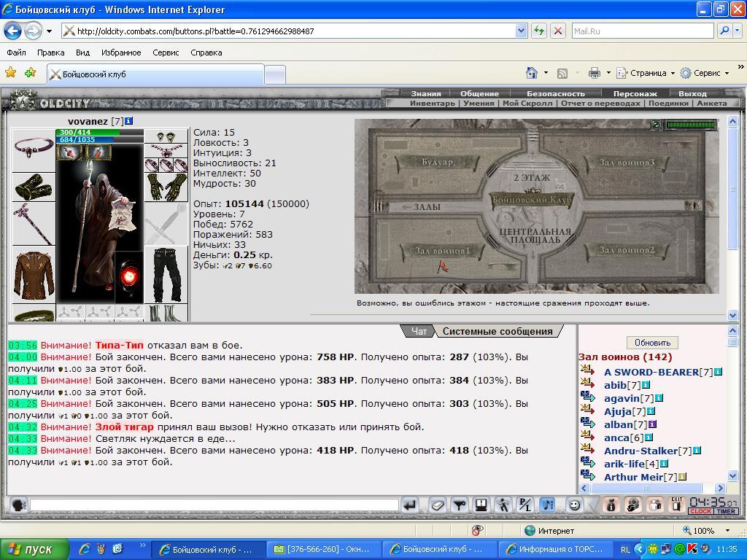The height and width of the screenshot is (560, 747).
Task: Expand the address bar URL dropdown
Action: coord(521,31)
